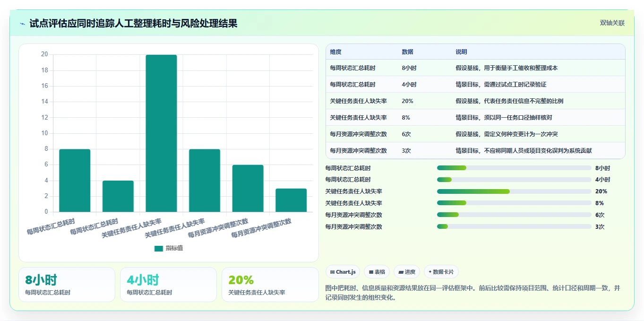
Task: Click the 指标值 legend text
Action: click(174, 248)
